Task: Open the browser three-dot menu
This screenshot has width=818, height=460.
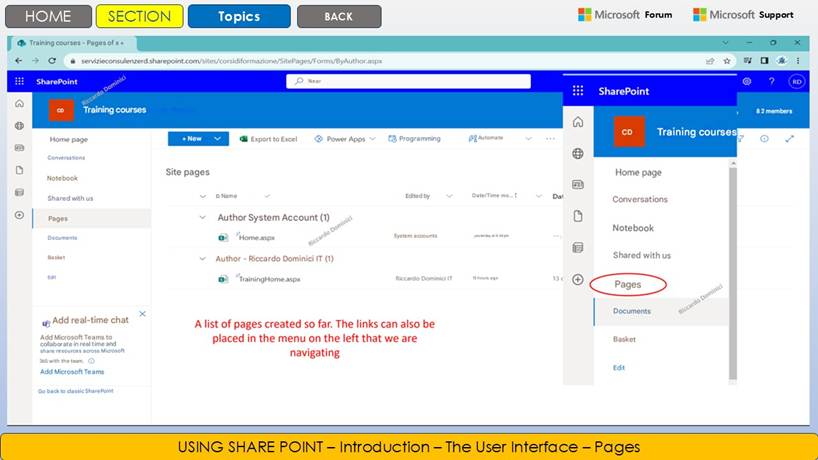Action: click(798, 61)
